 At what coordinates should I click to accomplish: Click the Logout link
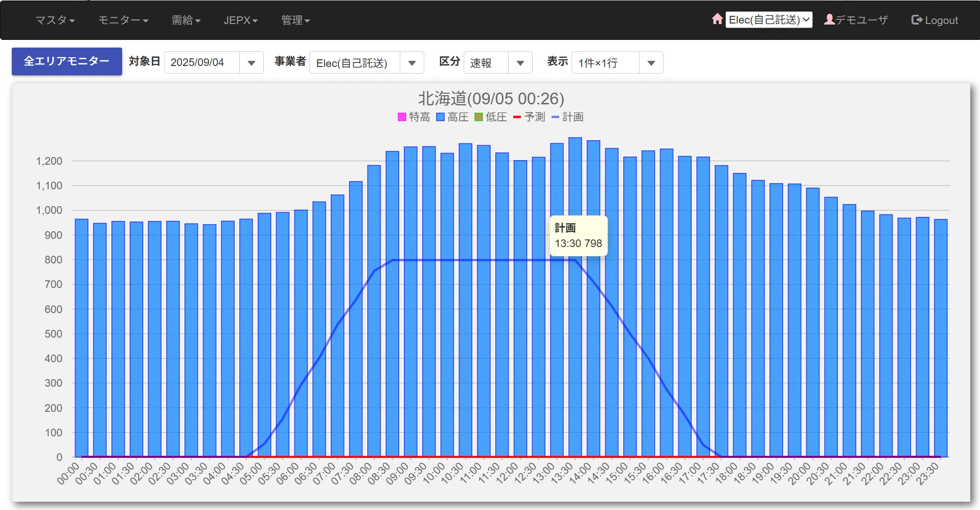[941, 20]
